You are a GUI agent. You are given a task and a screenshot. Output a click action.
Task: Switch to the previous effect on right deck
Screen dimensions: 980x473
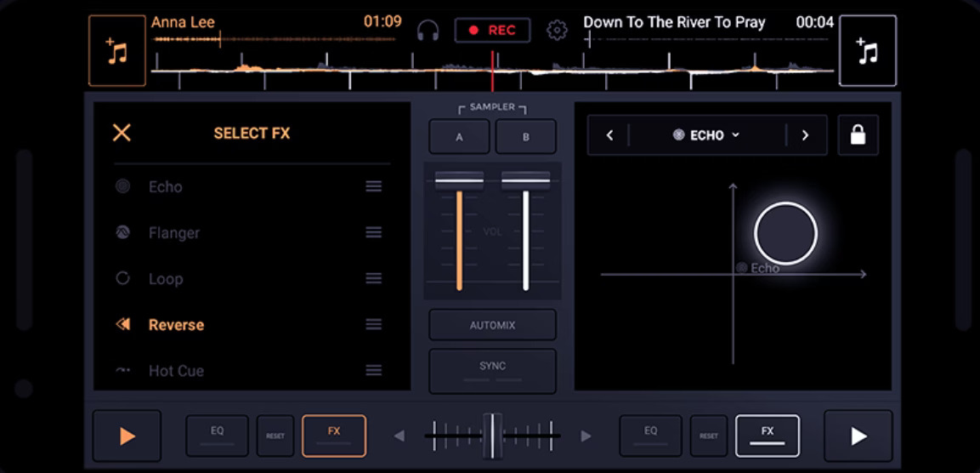[x=609, y=135]
